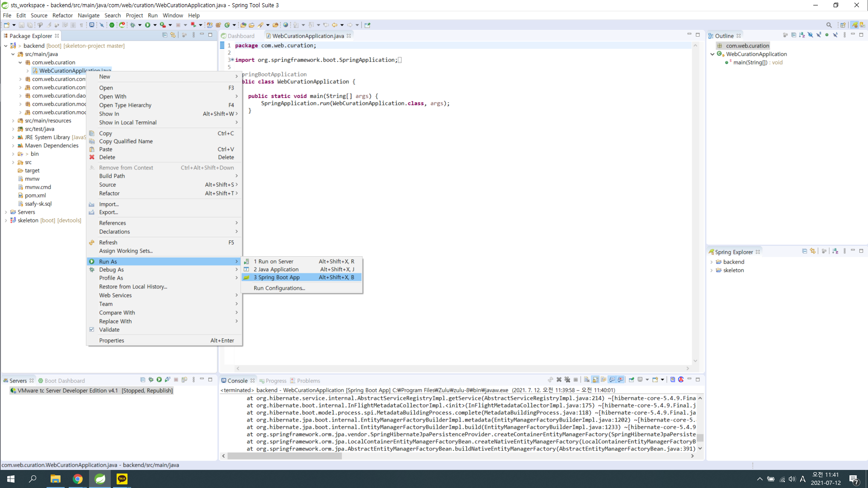
Task: Choose Run Configurations... in submenu
Action: pyautogui.click(x=279, y=288)
